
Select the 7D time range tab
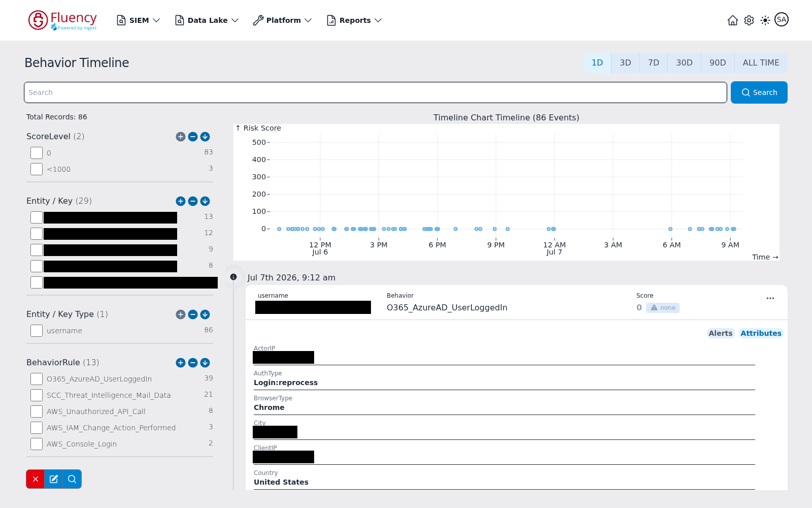pos(654,63)
